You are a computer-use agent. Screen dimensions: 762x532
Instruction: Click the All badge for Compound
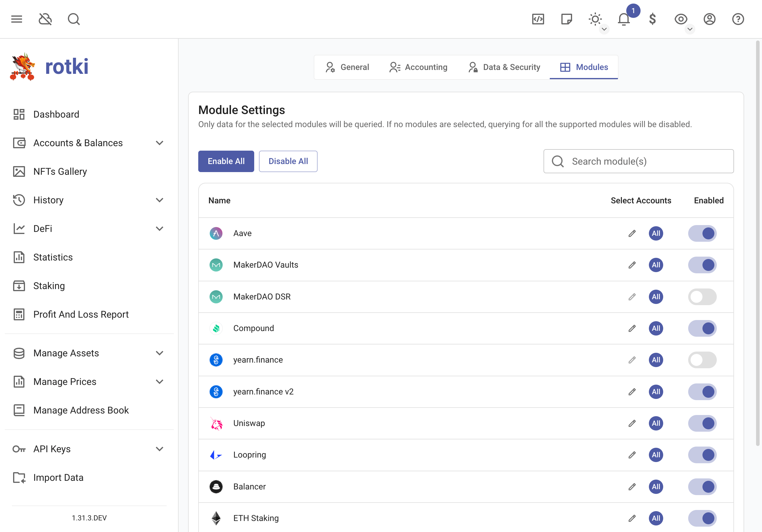point(656,328)
